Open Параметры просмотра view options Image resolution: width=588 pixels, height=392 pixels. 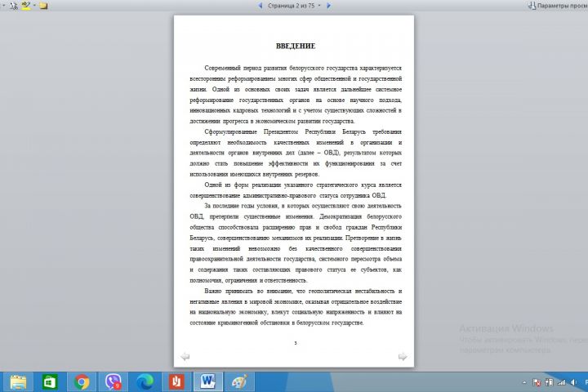point(558,6)
